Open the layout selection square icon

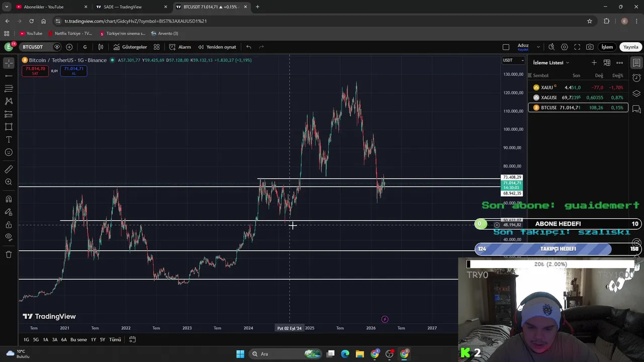tap(506, 47)
